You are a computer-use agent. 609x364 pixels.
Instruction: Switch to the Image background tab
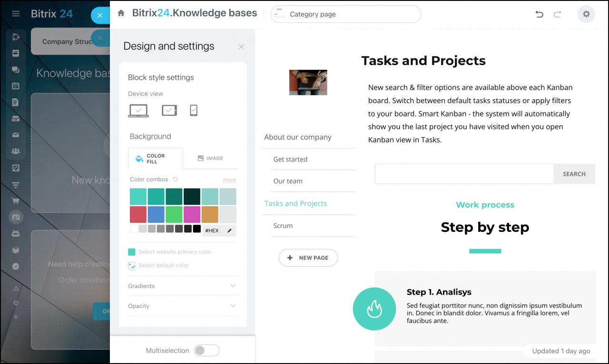pos(210,158)
